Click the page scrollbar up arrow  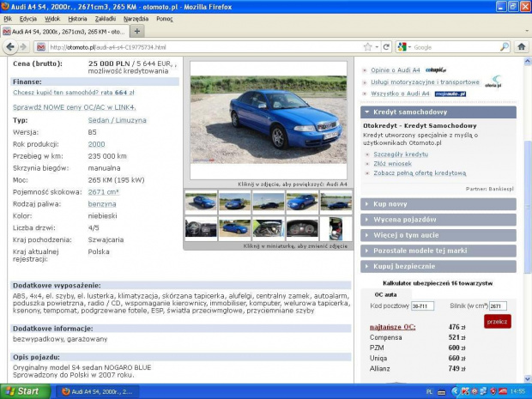(x=528, y=62)
